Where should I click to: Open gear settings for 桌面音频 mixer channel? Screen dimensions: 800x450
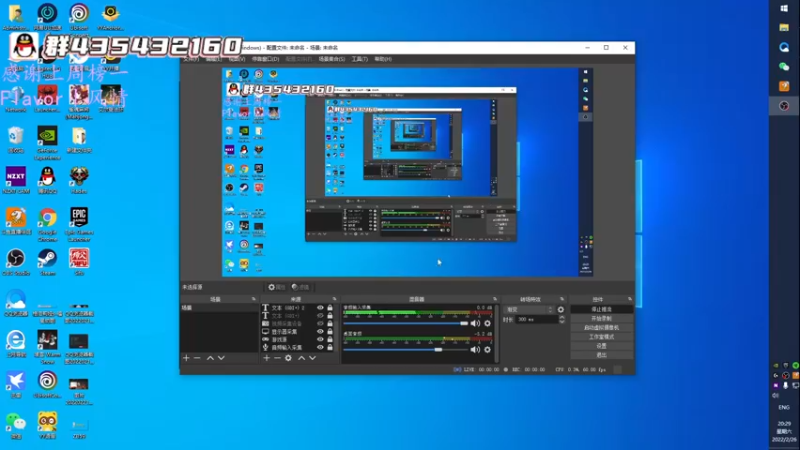click(487, 349)
